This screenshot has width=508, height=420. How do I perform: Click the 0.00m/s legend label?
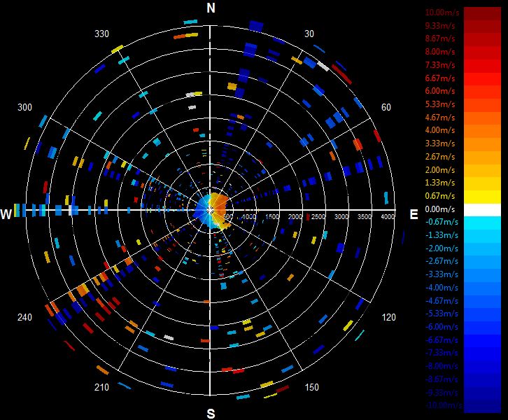click(440, 209)
